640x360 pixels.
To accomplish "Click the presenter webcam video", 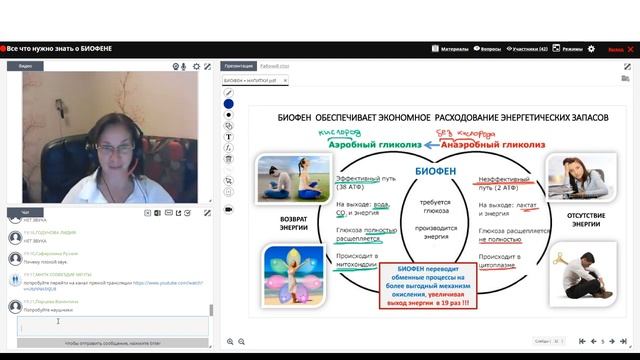I will 110,137.
